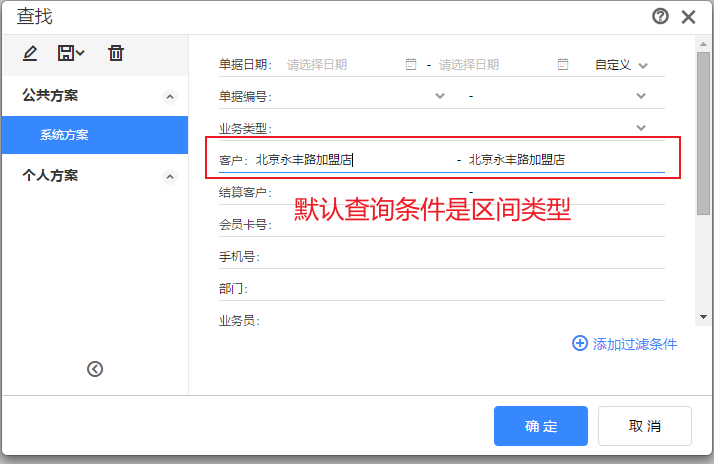Click the 取消 button
Screen dimensions: 714x464
coord(645,426)
